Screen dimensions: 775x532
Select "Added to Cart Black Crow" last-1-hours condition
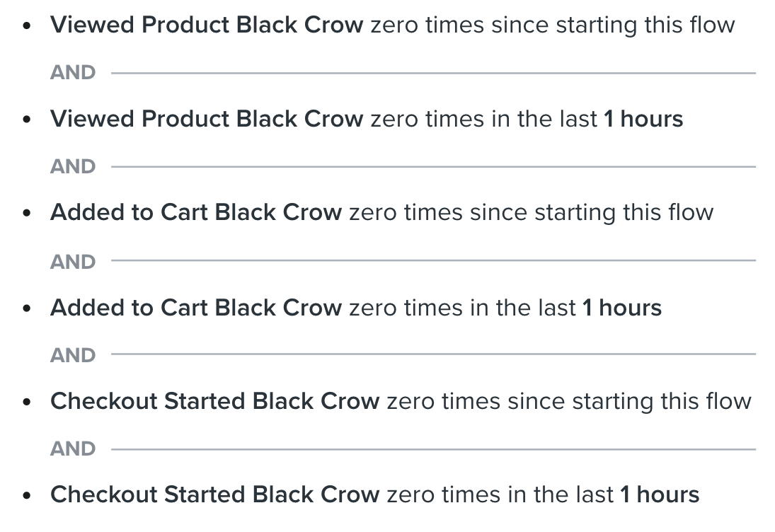[196, 307]
